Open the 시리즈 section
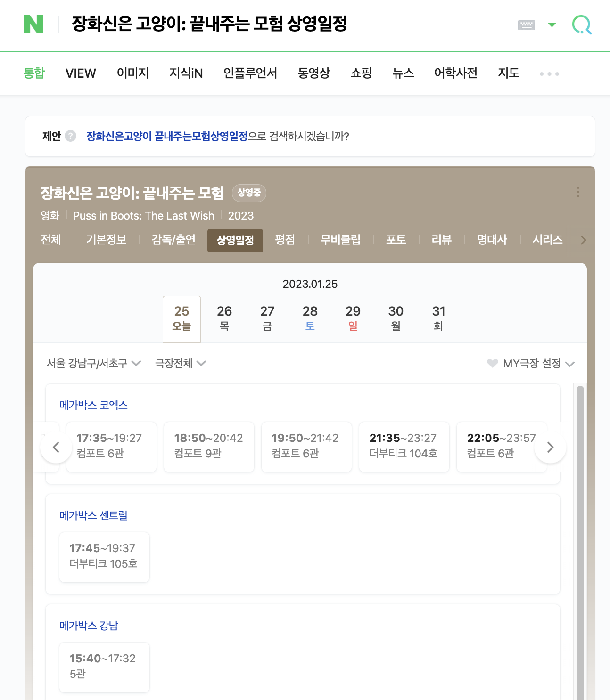This screenshot has width=610, height=700. [548, 240]
